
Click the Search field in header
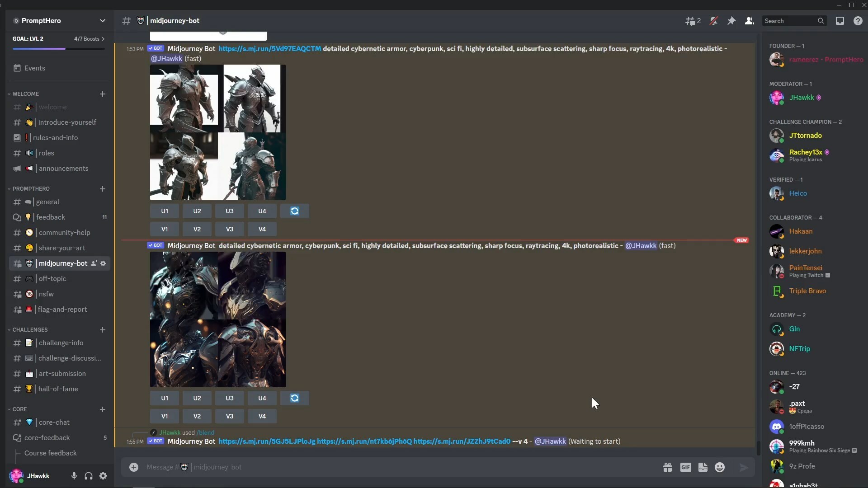[x=794, y=21]
